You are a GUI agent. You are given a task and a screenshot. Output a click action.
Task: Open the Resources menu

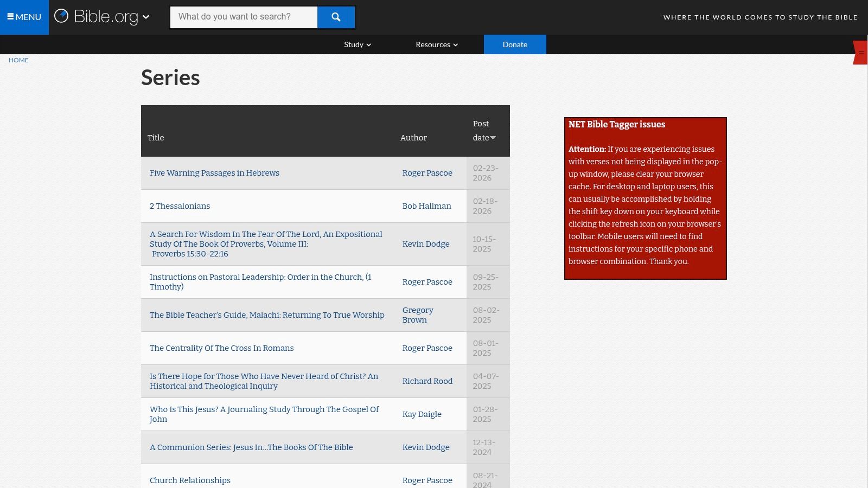[x=433, y=44]
